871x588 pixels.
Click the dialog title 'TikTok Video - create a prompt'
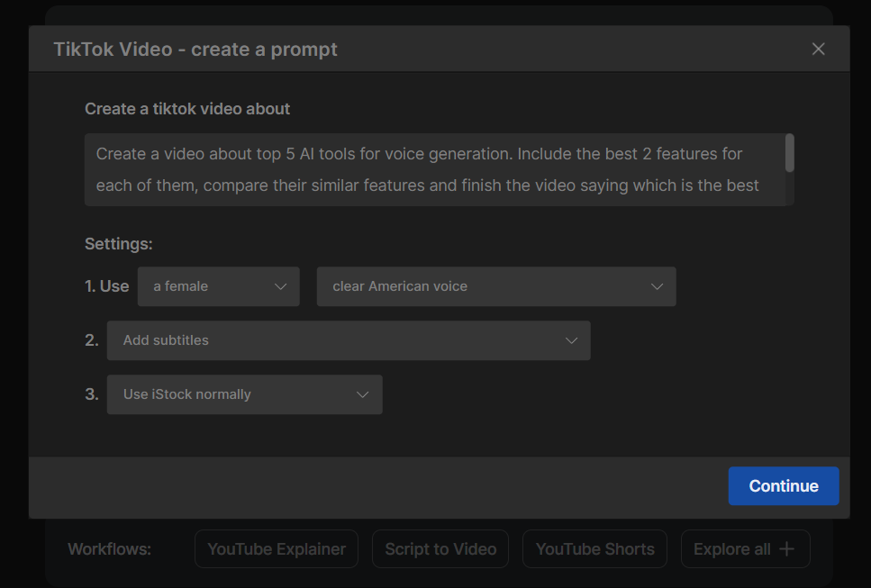(195, 50)
